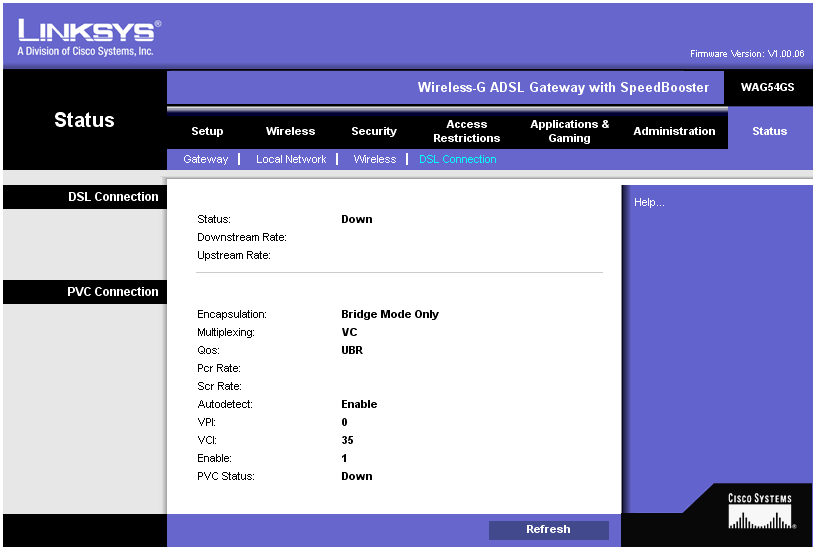Click the Qos value UBR

point(352,350)
